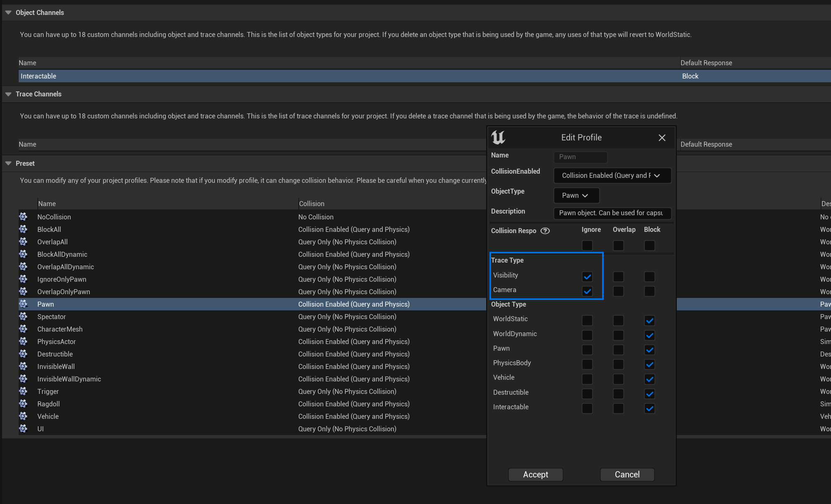Set Visibility trace to Block
Screen dimensions: 831x504
pyautogui.click(x=649, y=277)
